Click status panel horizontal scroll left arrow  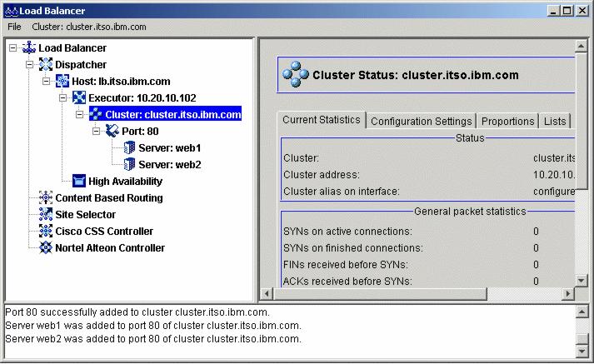tap(267, 293)
